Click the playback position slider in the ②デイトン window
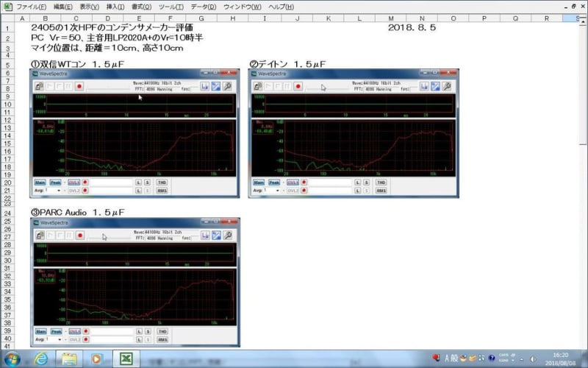The height and width of the screenshot is (368, 588). click(328, 88)
